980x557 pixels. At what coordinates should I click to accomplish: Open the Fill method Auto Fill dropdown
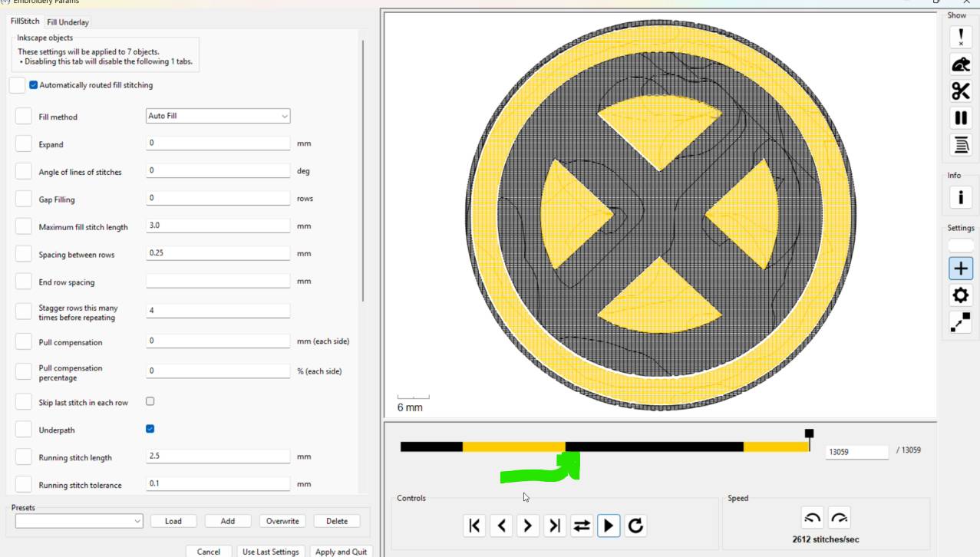point(218,116)
